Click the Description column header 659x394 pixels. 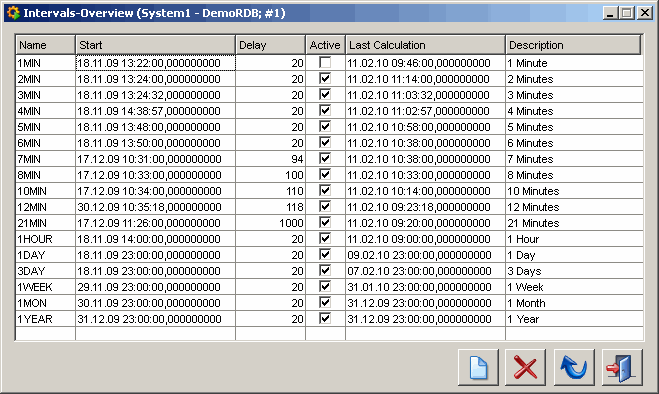click(x=573, y=45)
